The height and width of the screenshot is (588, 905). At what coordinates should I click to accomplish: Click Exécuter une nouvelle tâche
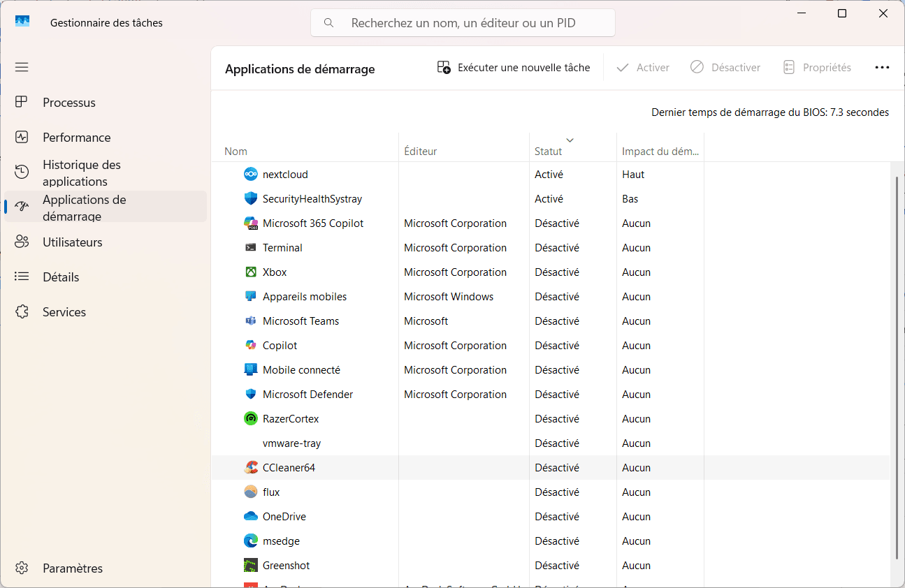coord(514,67)
